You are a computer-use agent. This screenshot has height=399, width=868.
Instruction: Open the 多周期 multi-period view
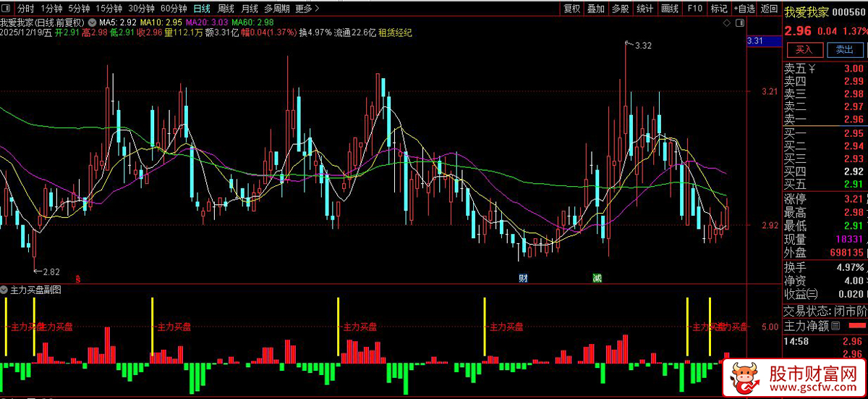point(277,9)
